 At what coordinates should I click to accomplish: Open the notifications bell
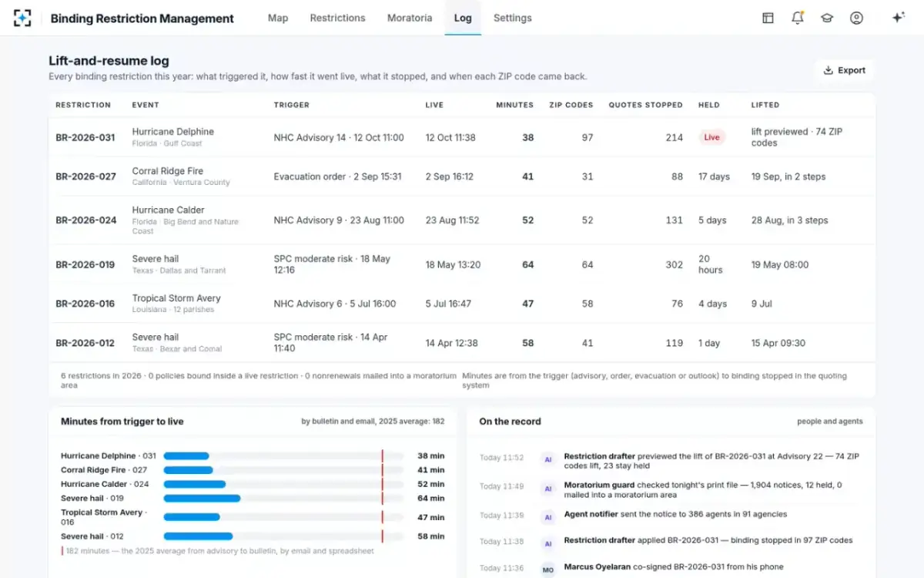point(797,18)
